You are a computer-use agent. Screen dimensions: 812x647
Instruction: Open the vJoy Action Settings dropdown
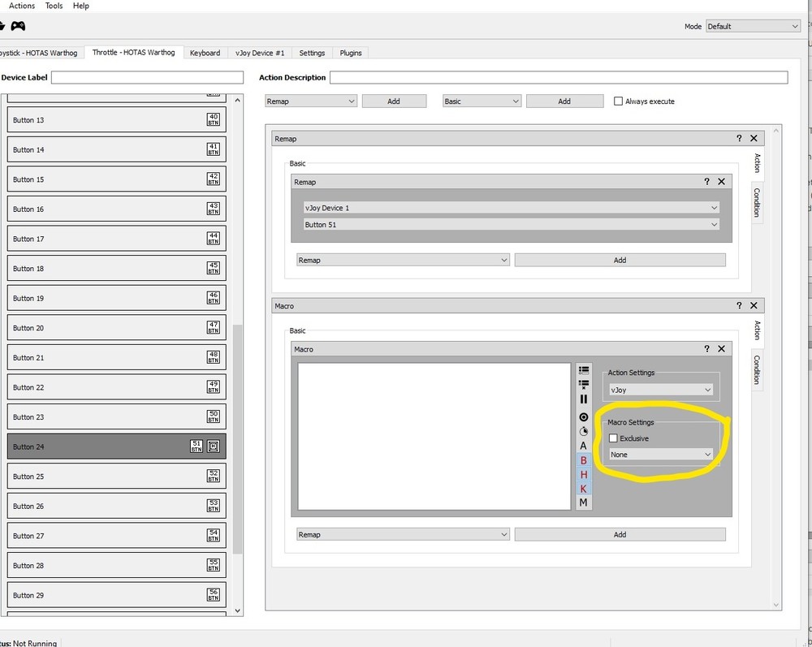pyautogui.click(x=661, y=390)
